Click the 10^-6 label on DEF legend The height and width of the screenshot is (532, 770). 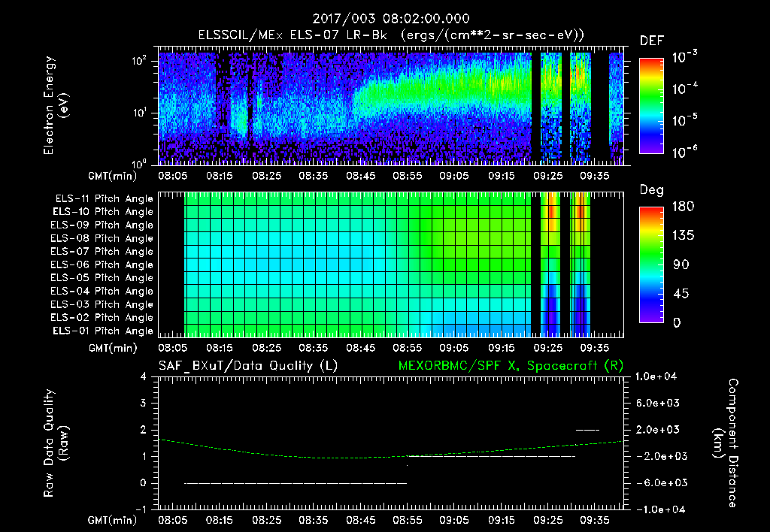[x=685, y=152]
